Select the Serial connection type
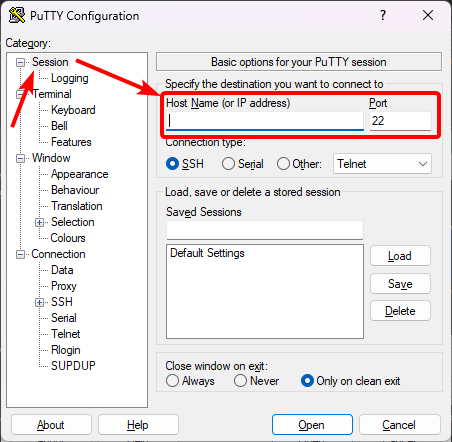452x442 pixels. pyautogui.click(x=228, y=164)
